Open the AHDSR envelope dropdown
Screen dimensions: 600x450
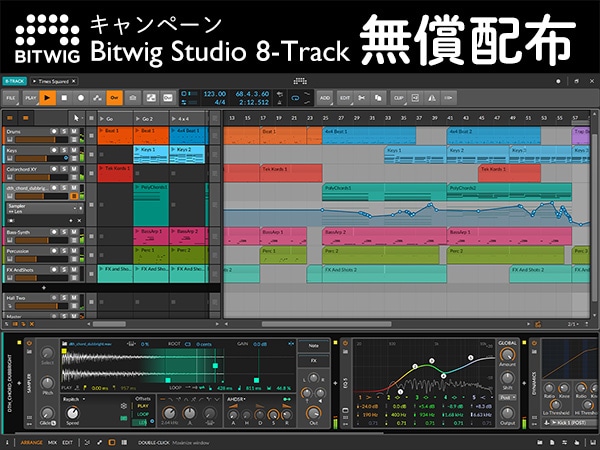236,399
